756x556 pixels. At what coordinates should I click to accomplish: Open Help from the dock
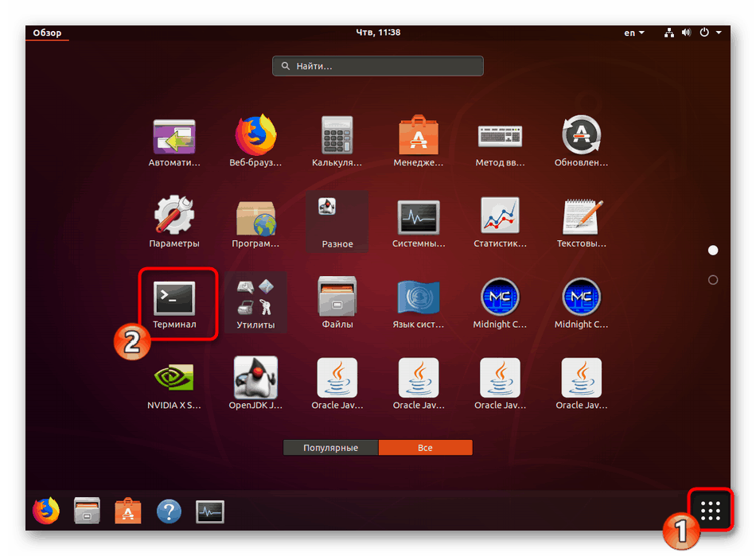[169, 511]
